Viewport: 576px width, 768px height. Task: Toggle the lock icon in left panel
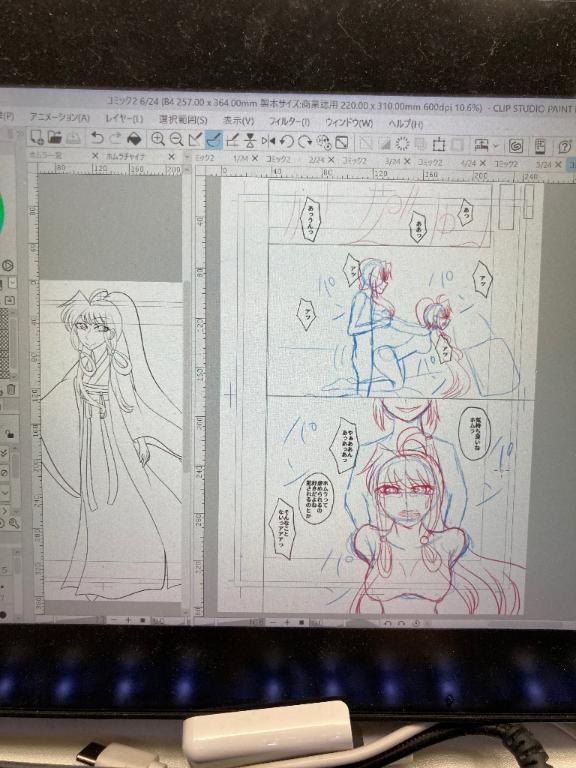[x=9, y=433]
